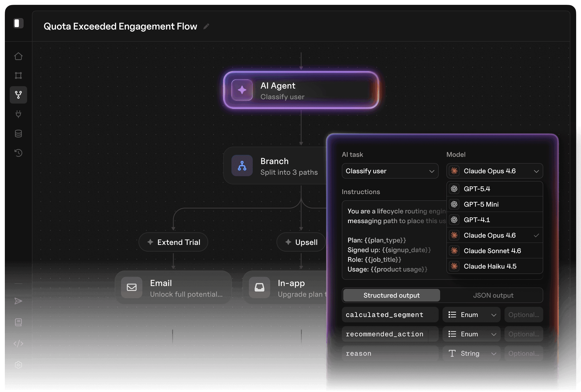The width and height of the screenshot is (581, 392).
Task: Click the Extend Trial path node
Action: click(x=173, y=242)
